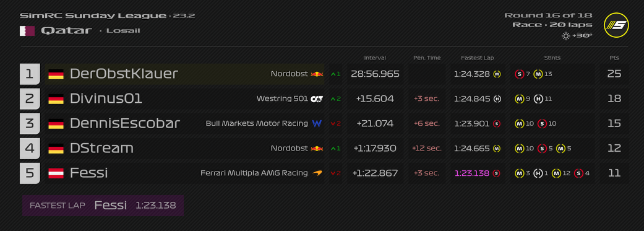Click the Austrian flag next to Fessi
The width and height of the screenshot is (644, 231).
(x=56, y=173)
